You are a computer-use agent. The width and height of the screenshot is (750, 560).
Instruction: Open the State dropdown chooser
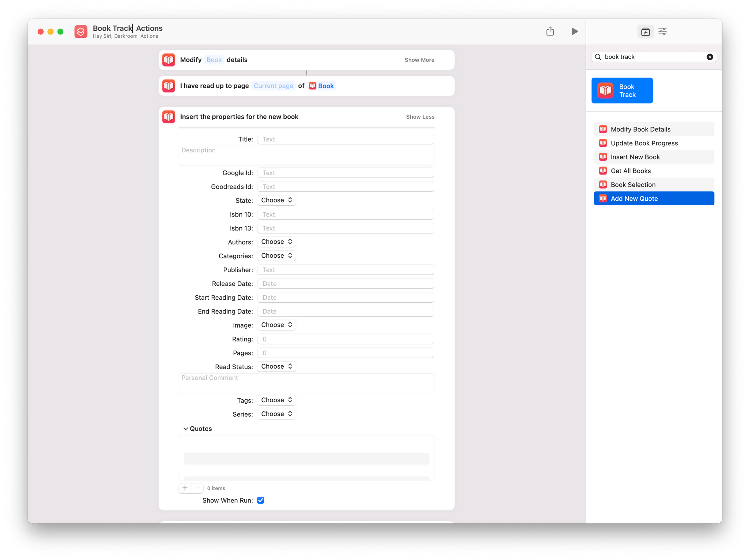pyautogui.click(x=276, y=200)
